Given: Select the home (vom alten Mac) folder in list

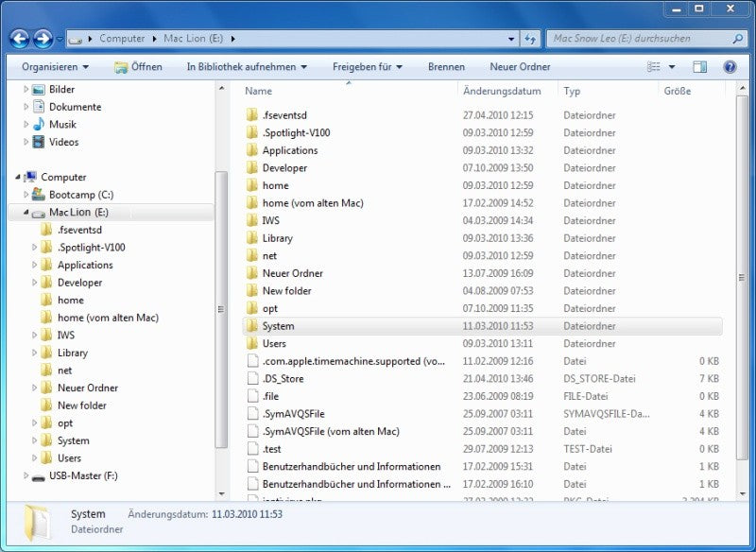Looking at the screenshot, I should (313, 203).
